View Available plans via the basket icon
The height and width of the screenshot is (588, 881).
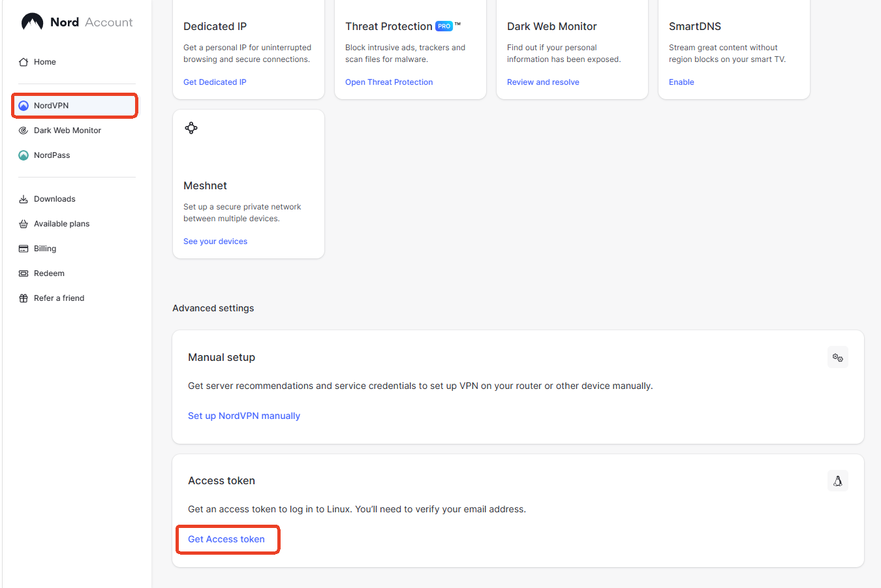tap(61, 223)
